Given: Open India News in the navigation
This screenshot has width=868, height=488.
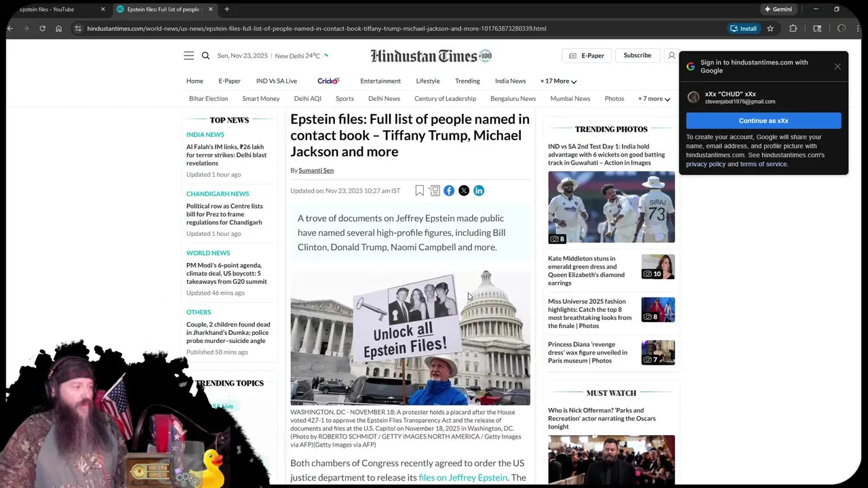Looking at the screenshot, I should coord(510,81).
